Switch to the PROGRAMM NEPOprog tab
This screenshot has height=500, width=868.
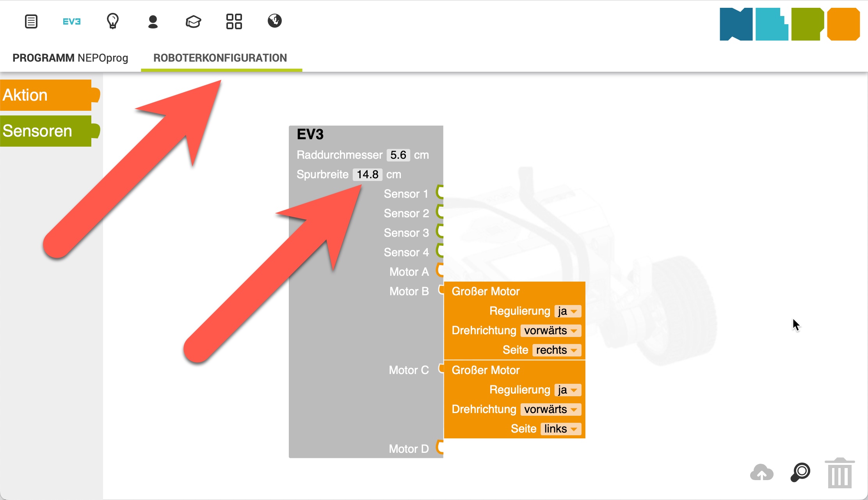(70, 58)
